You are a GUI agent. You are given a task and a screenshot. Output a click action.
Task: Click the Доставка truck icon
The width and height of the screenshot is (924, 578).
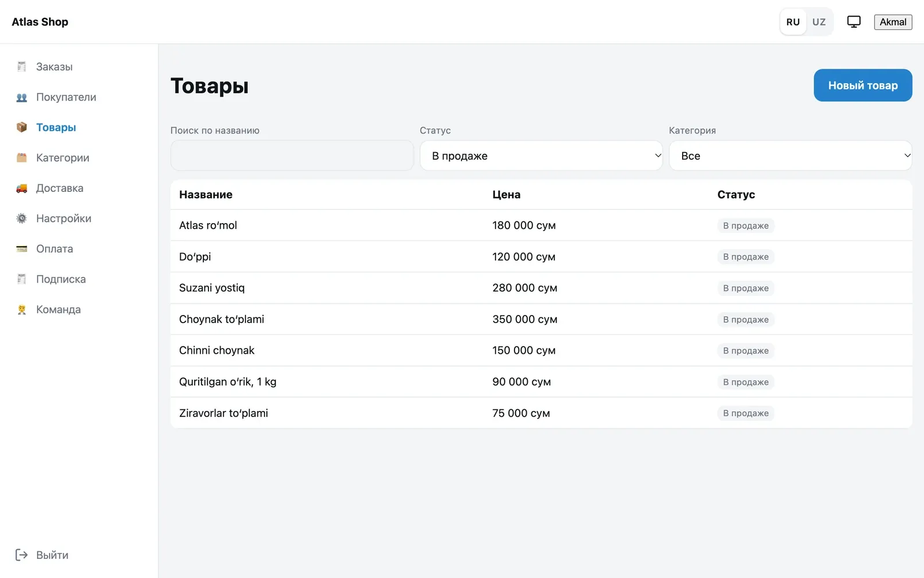(x=21, y=188)
